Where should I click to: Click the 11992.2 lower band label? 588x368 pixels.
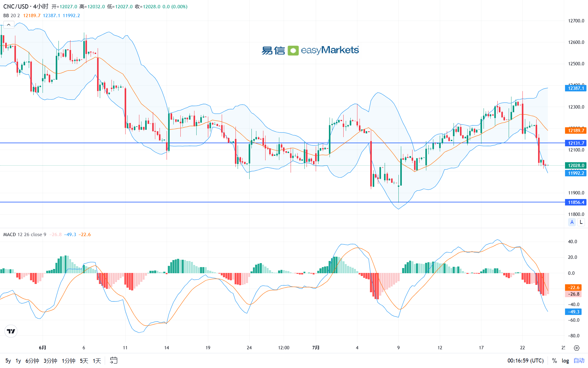pos(576,173)
